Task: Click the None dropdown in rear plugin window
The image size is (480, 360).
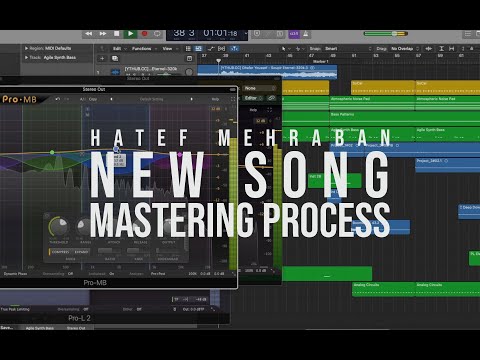Action: click(259, 88)
